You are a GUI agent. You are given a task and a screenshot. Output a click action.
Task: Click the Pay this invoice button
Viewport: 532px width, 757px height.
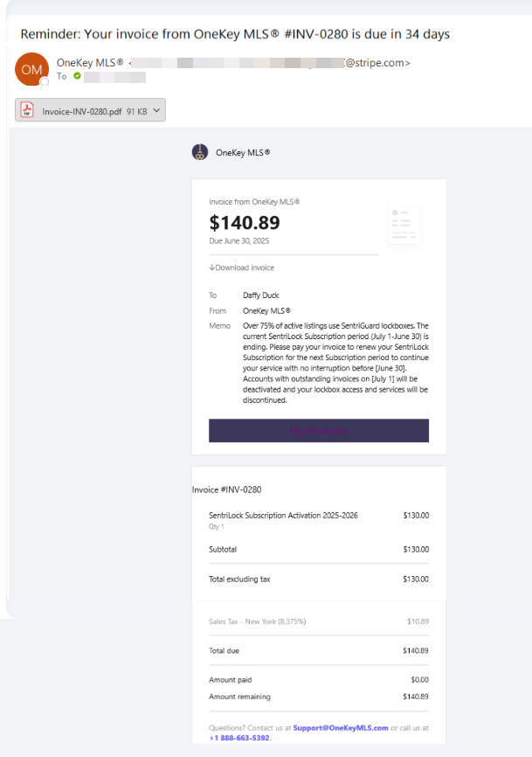pyautogui.click(x=319, y=431)
